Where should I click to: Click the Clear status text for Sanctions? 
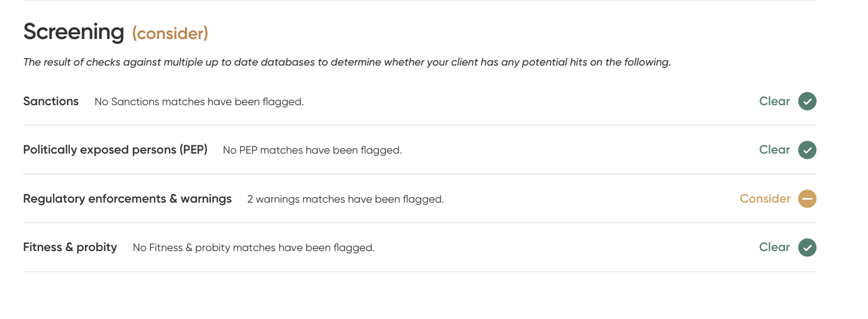(x=775, y=102)
